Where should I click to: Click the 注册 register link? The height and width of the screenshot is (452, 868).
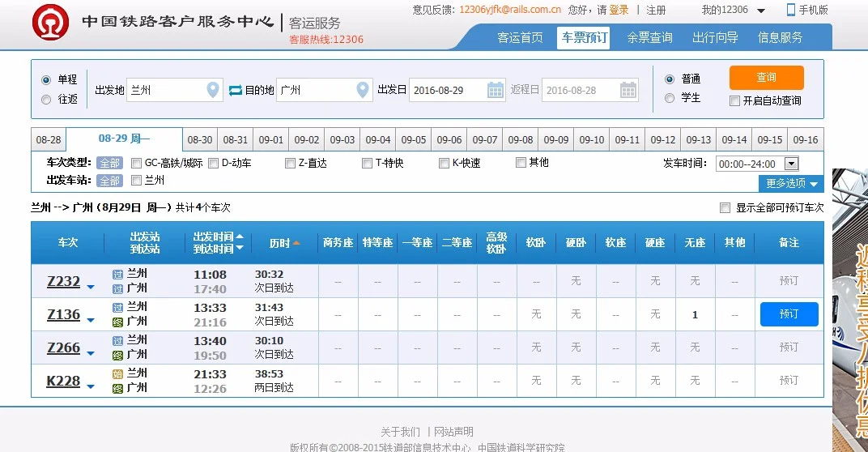point(656,10)
